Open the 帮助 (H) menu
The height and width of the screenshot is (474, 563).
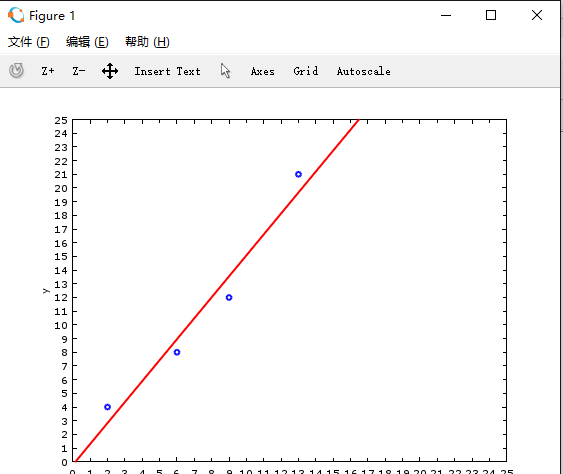(x=147, y=42)
